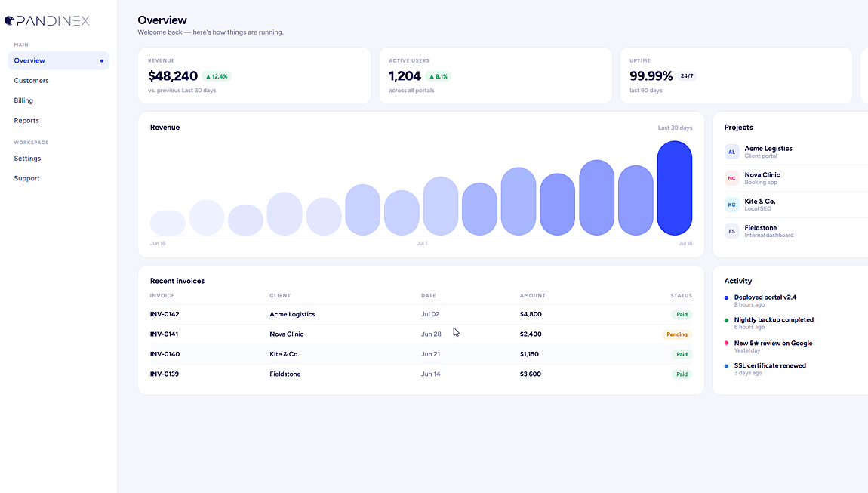868x493 pixels.
Task: Click the $4,800 amount cell
Action: [531, 314]
